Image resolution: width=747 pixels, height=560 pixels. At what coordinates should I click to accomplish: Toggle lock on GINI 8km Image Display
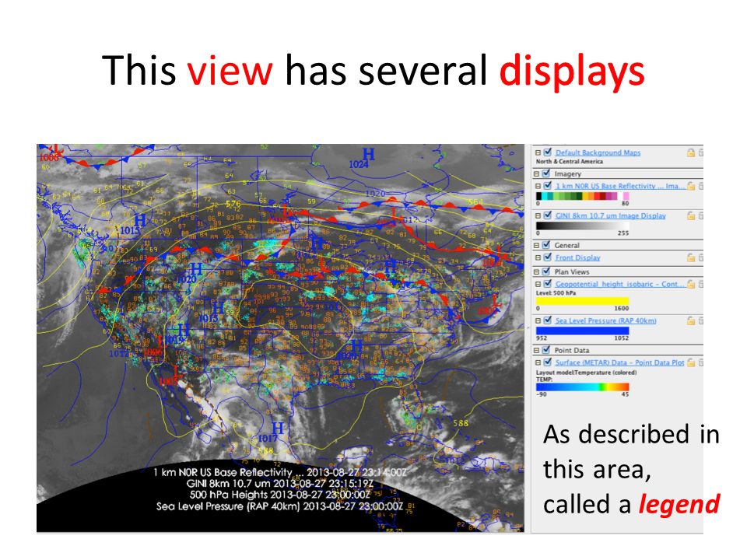pyautogui.click(x=690, y=215)
